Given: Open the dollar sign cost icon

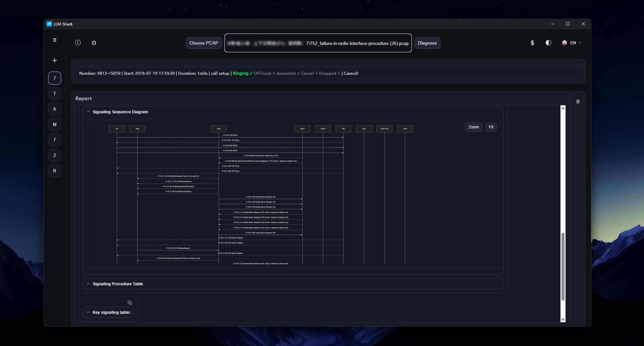Looking at the screenshot, I should [x=532, y=43].
